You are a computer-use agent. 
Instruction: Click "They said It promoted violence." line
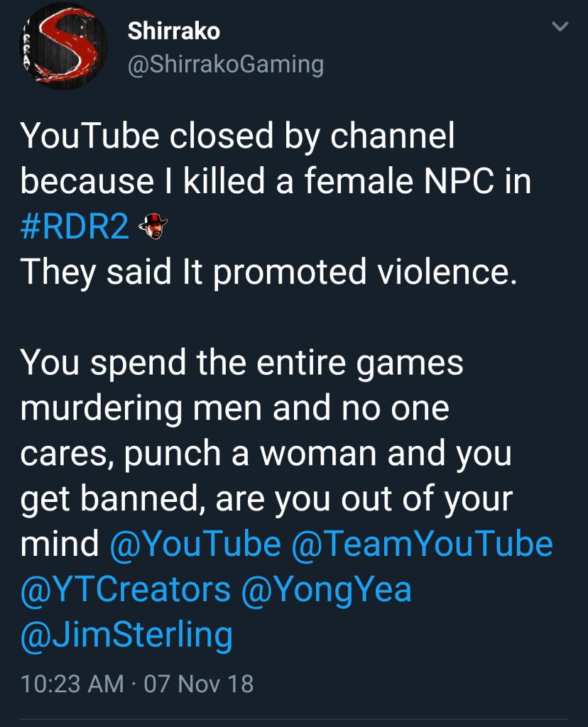click(266, 273)
